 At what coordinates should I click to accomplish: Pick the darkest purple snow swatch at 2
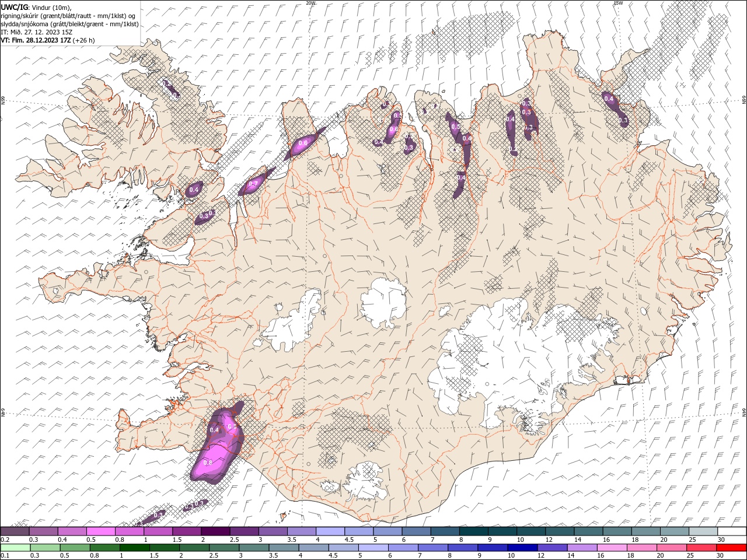tap(215, 531)
